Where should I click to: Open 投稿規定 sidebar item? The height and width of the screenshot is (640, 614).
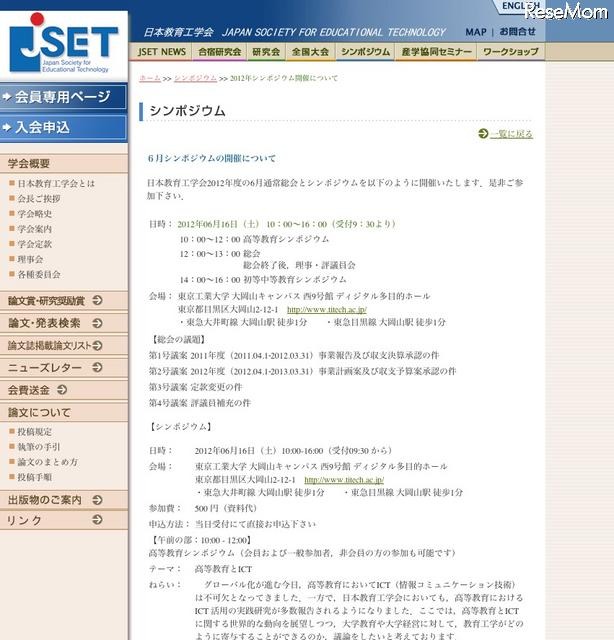click(x=35, y=431)
